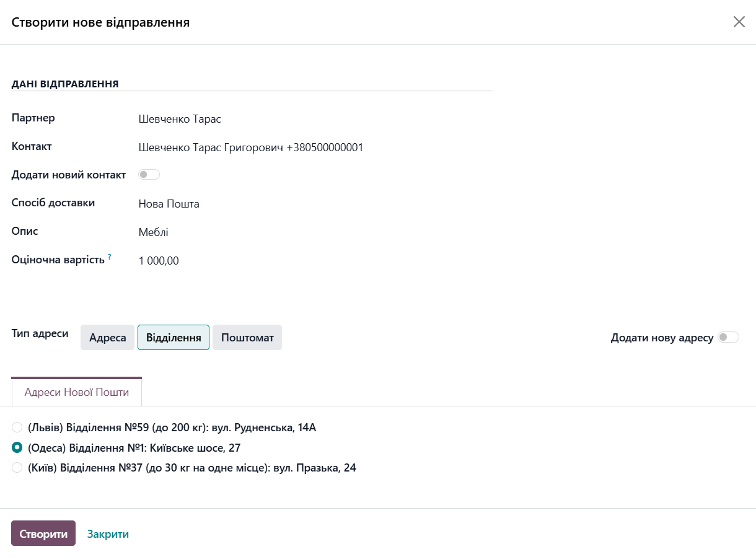
Task: Click the ДАНІ ВІДПРАВЛЕННЯ section heading
Action: pos(65,84)
